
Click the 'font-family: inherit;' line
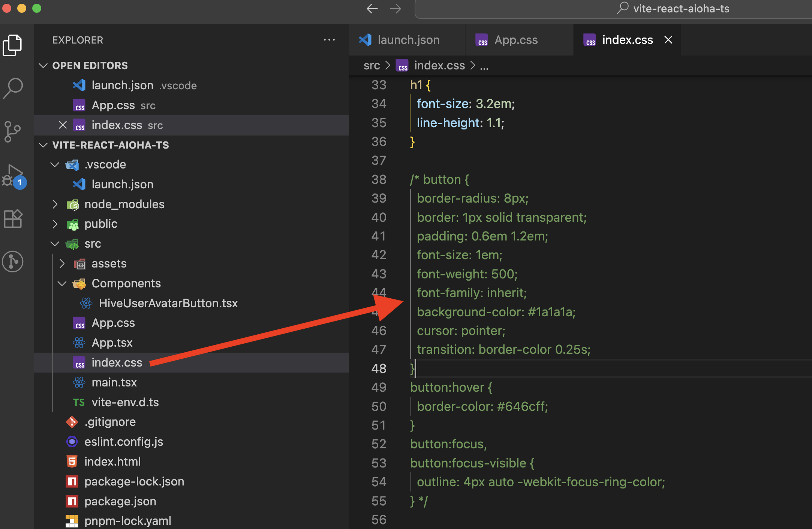pyautogui.click(x=472, y=293)
